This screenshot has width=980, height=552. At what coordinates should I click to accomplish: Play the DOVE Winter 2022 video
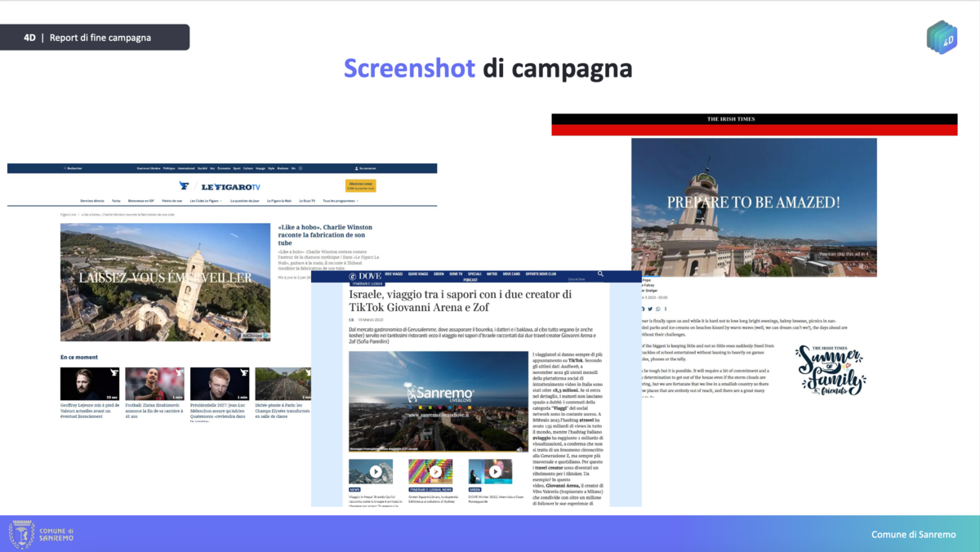pos(495,471)
